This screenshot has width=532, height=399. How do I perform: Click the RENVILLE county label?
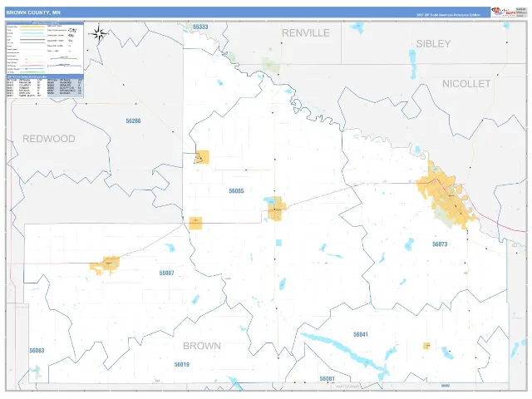coord(306,33)
